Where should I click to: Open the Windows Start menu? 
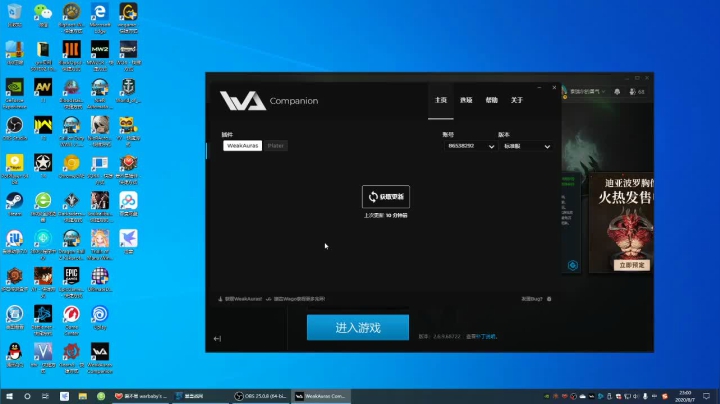9,396
